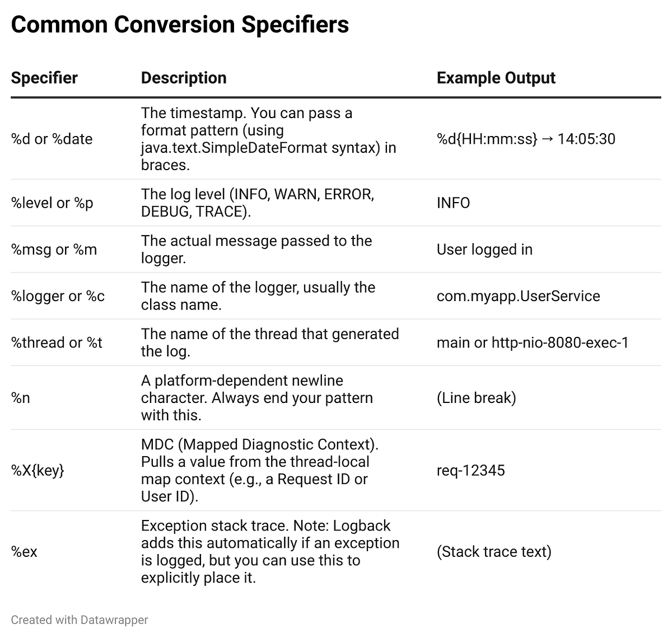Click the %thread or %t cell

pyautogui.click(x=57, y=343)
